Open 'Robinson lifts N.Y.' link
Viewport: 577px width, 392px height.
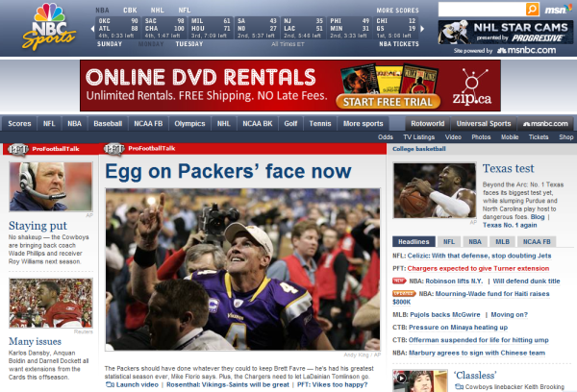[454, 281]
